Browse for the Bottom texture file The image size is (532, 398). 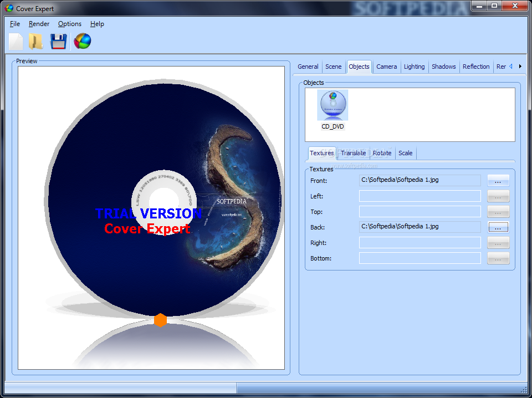[498, 258]
